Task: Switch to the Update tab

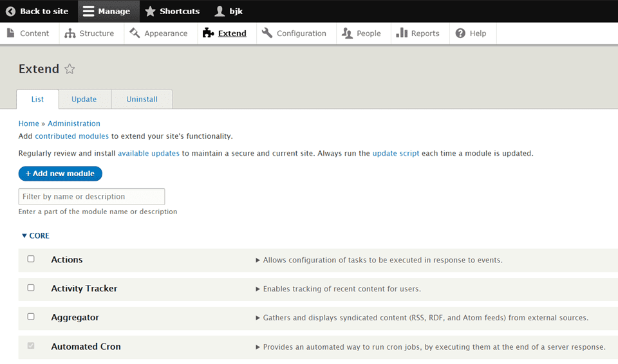Action: tap(84, 99)
